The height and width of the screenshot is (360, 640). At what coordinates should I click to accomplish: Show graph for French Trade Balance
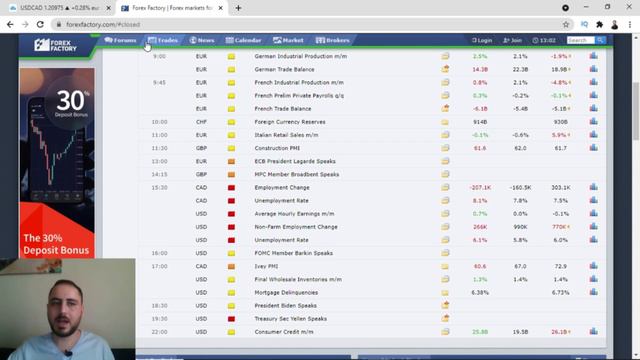tap(593, 108)
